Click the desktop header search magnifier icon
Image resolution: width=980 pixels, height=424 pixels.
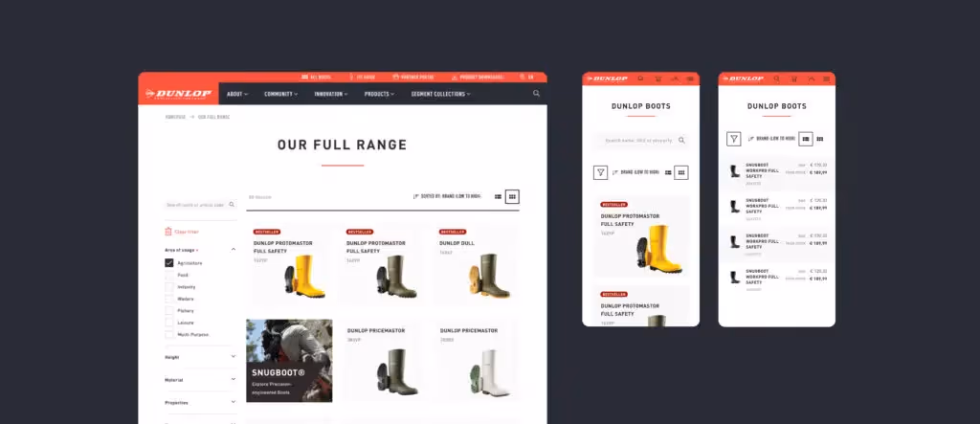(536, 94)
